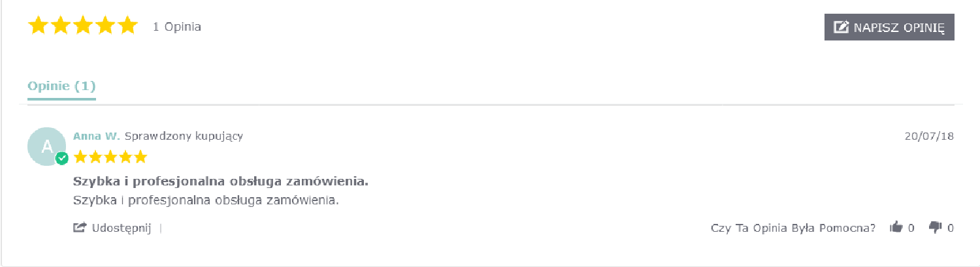Click the thumbs up vote count
The width and height of the screenshot is (980, 267).
pyautogui.click(x=911, y=228)
